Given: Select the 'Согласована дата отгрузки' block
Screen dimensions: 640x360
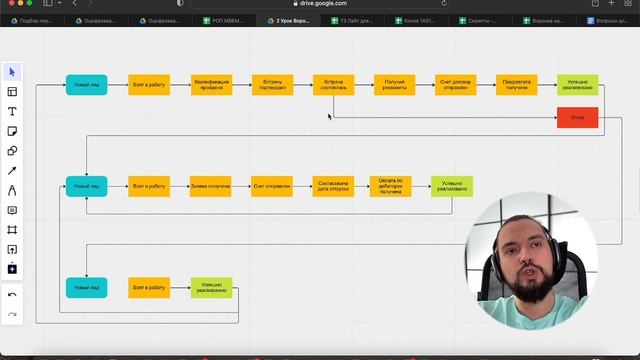Looking at the screenshot, I should coord(333,187).
